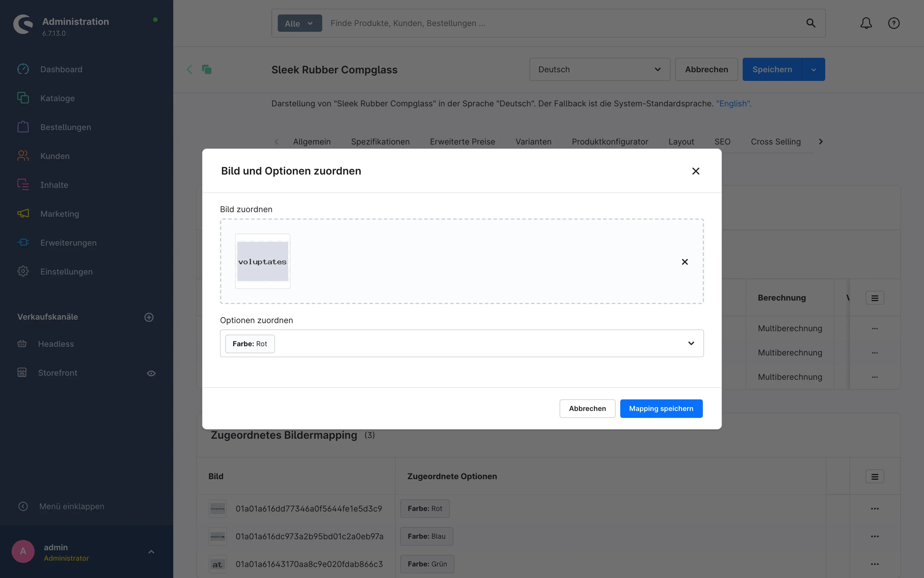This screenshot has height=578, width=924.
Task: Open the Varianten tab
Action: point(533,141)
